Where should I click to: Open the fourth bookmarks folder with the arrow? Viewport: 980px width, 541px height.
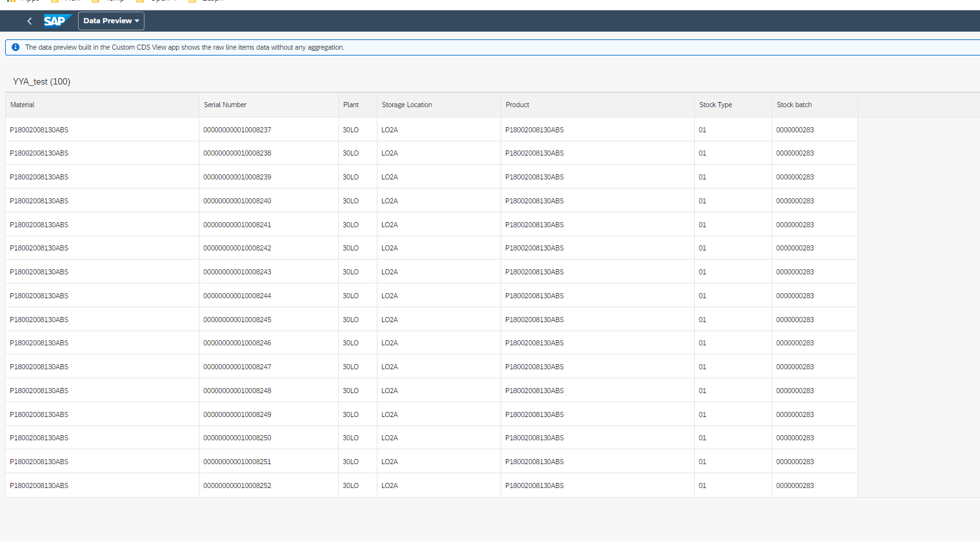157,2
